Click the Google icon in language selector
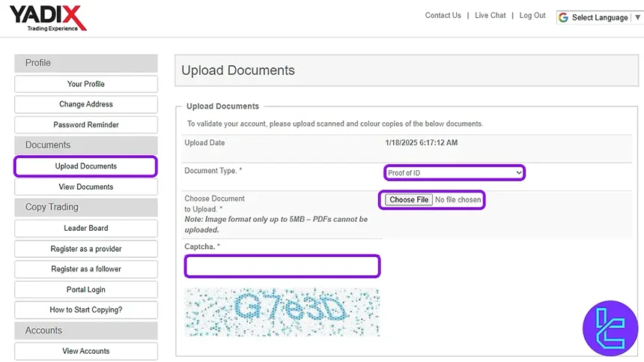Screen dimensions: 644x362 point(564,17)
